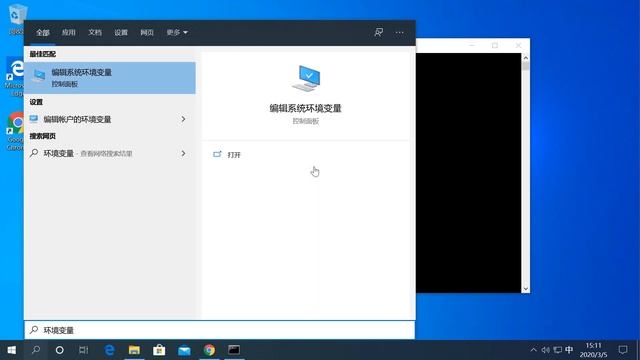Click the 编辑系统环境变量 title in preview pane
The height and width of the screenshot is (360, 640).
(x=305, y=108)
